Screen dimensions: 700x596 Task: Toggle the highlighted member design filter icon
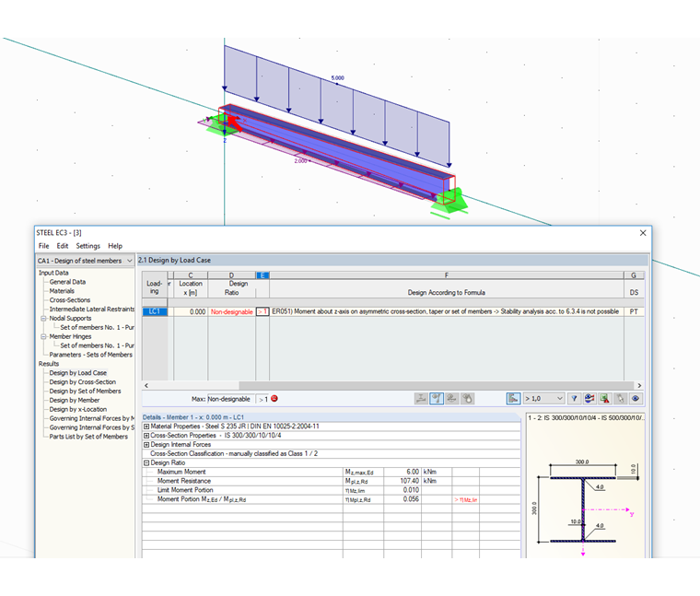point(437,398)
